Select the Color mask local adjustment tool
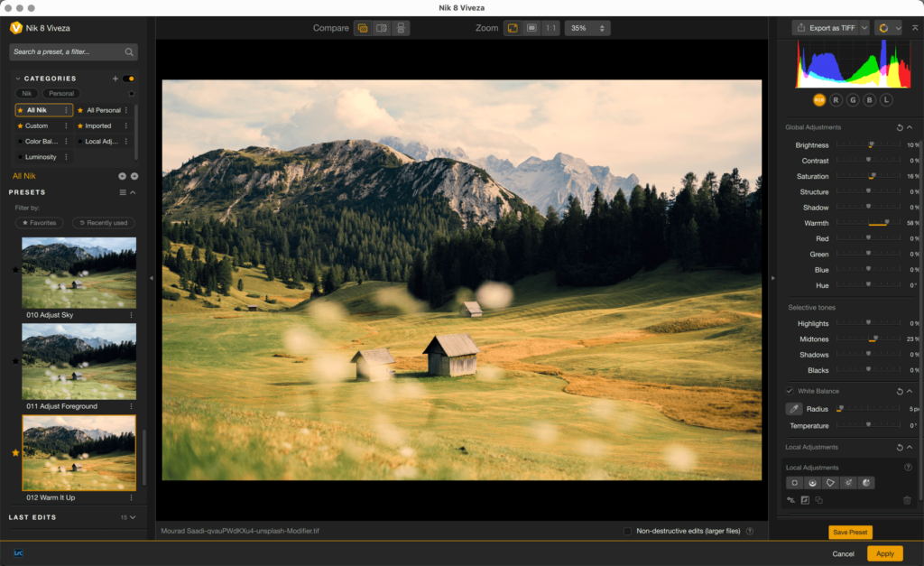 866,483
